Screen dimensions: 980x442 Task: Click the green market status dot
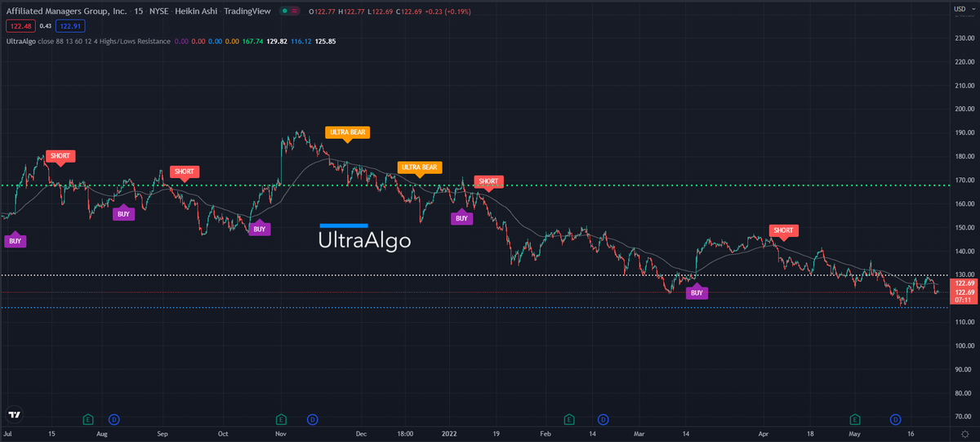pos(283,11)
